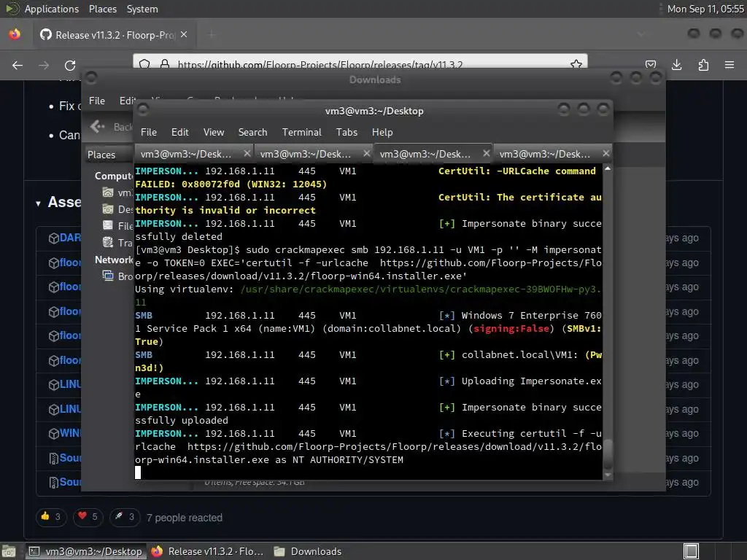Go back in the browser
747x560 pixels.
[x=18, y=65]
